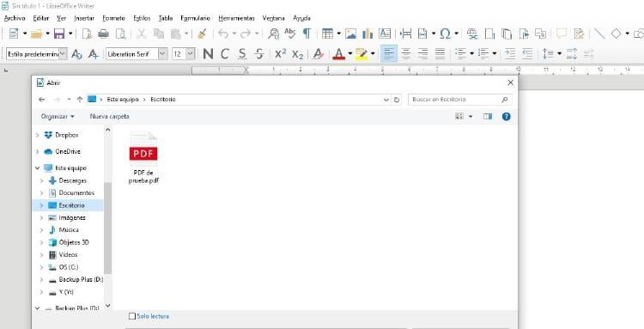Open the paragraph style dropdown
Image resolution: width=644 pixels, height=329 pixels.
(63, 54)
